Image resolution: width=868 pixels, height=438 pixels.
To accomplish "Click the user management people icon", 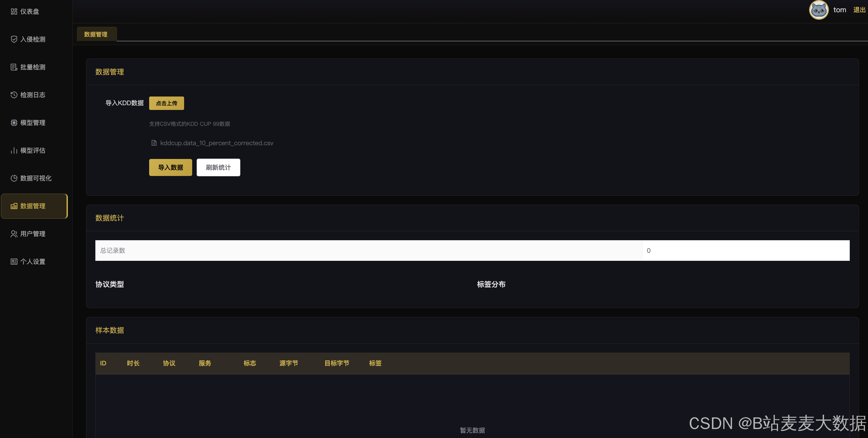I will click(14, 234).
